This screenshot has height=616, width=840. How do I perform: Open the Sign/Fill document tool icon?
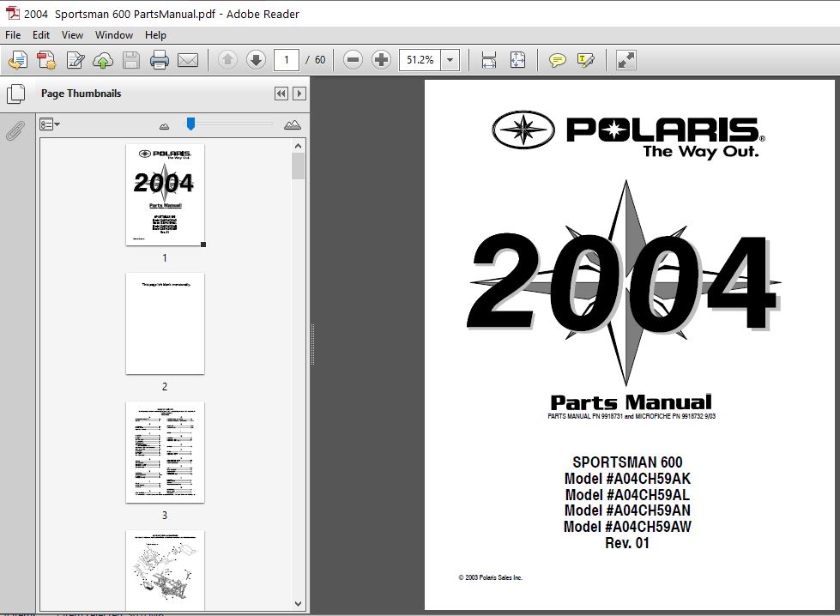(75, 60)
